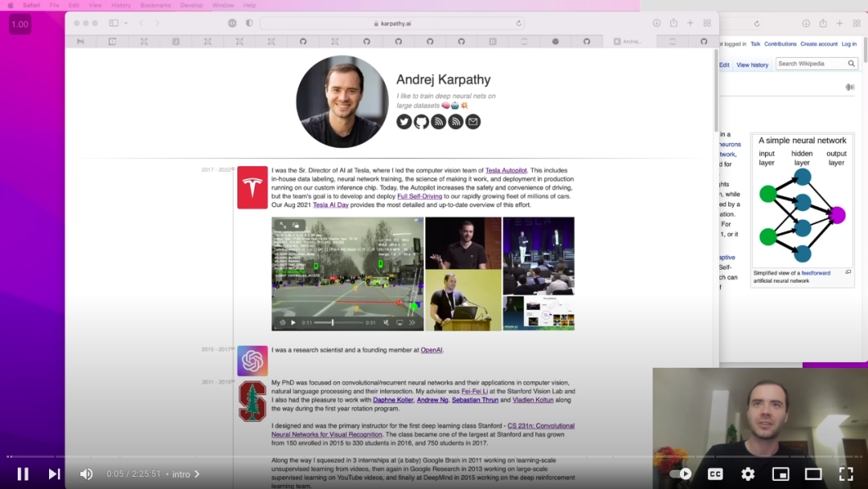
Task: Click the Search Wikipedia field
Action: pyautogui.click(x=812, y=63)
